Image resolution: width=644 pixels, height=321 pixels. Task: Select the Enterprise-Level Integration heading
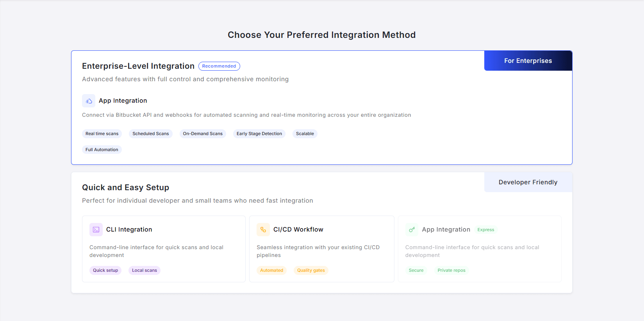click(x=138, y=66)
